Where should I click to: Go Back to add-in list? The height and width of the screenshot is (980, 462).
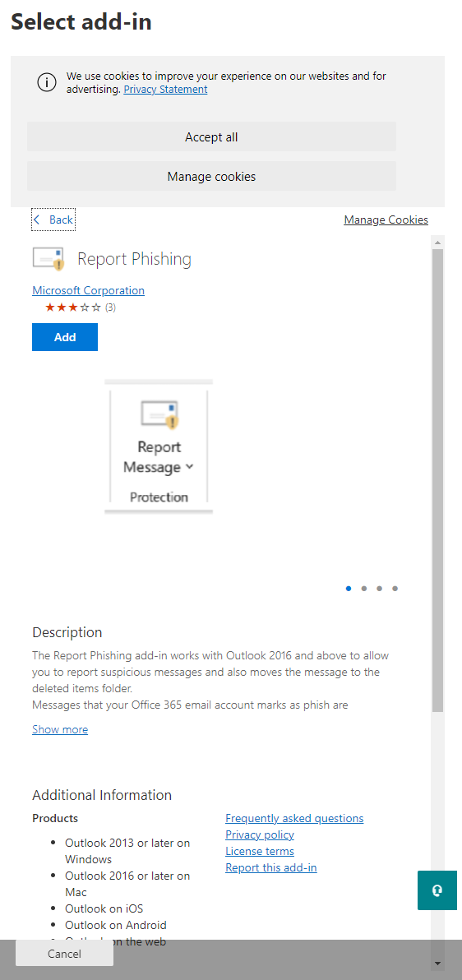point(53,220)
